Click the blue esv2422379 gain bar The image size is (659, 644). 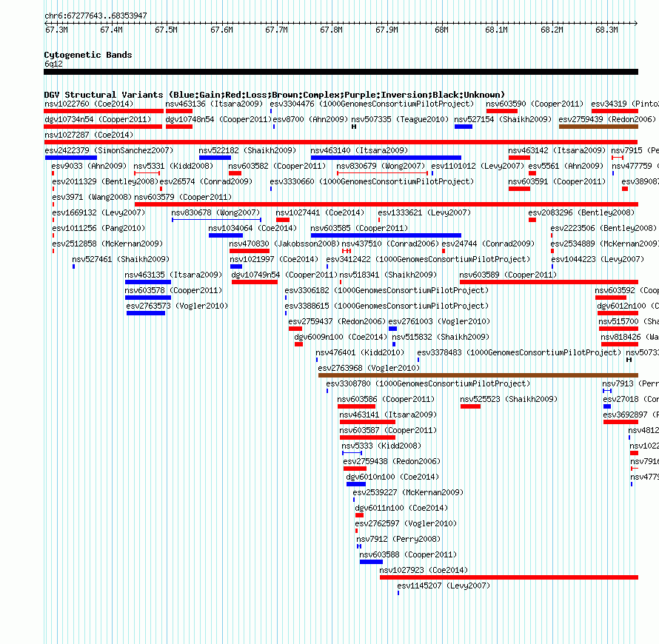71,158
